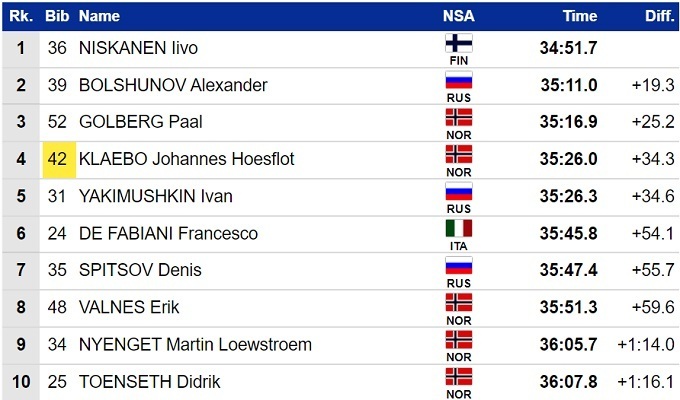Click Norwegian flag in Valnes Erik row
680x400 pixels.
click(x=458, y=302)
